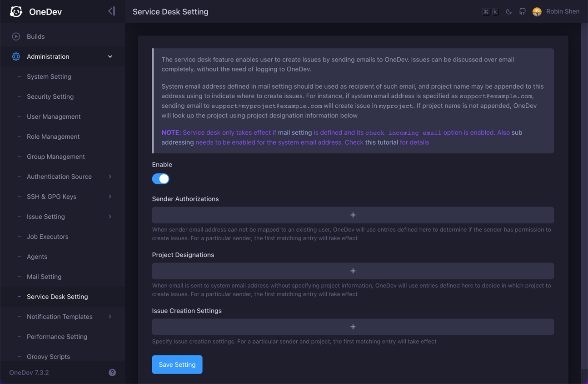Expand the Issue Setting submenu arrow

(110, 217)
